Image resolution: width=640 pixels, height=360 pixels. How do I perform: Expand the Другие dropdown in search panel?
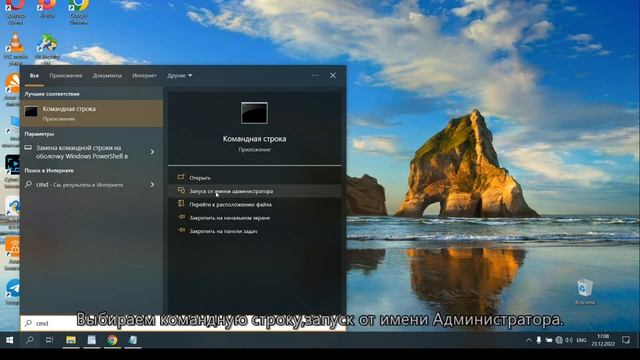click(x=180, y=76)
